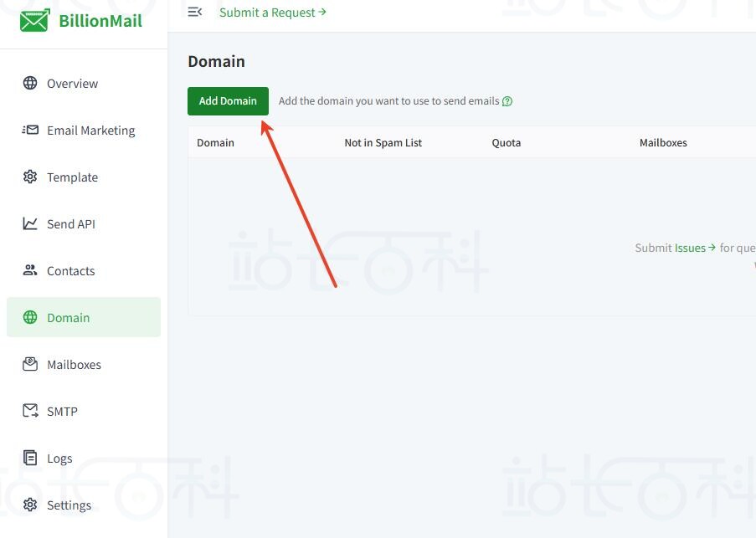This screenshot has width=756, height=538.
Task: Click the Contacts people icon
Action: pyautogui.click(x=30, y=270)
